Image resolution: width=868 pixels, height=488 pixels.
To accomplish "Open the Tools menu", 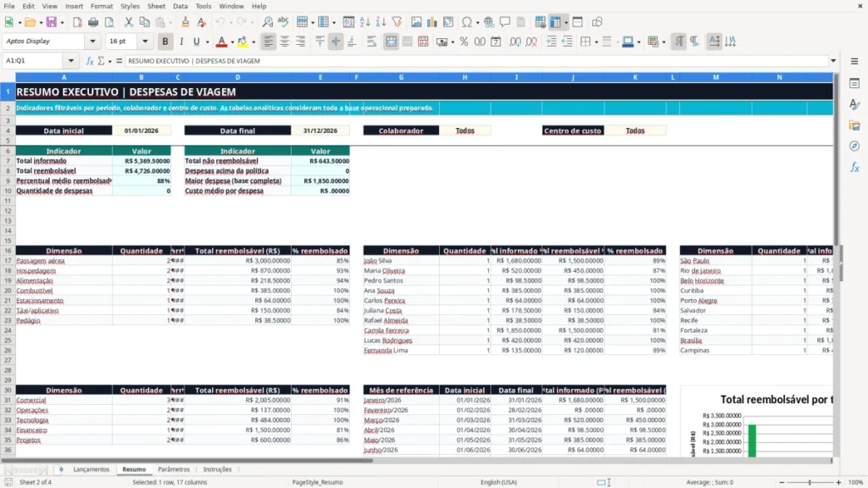I will pyautogui.click(x=203, y=6).
